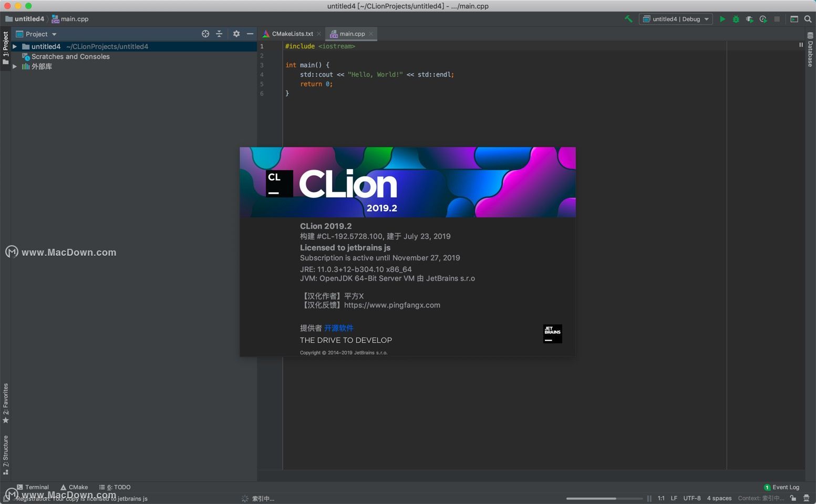This screenshot has width=816, height=504.
Task: Click the 1: Project side tab
Action: pos(6,48)
